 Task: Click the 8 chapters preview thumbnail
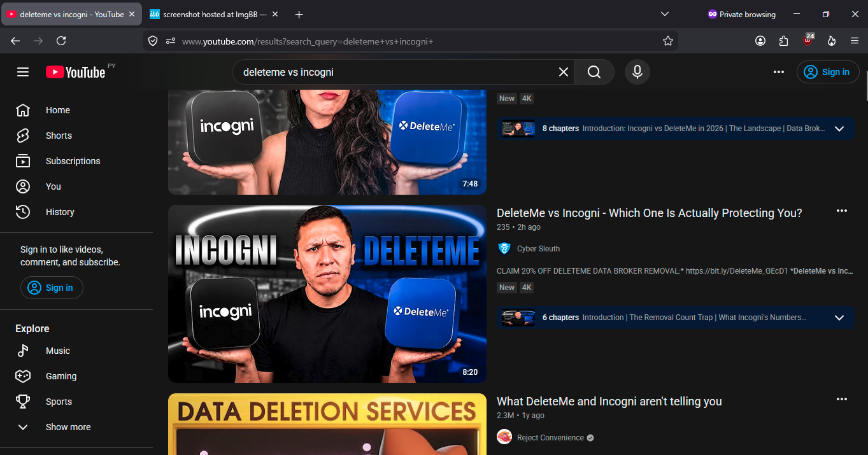(x=518, y=129)
